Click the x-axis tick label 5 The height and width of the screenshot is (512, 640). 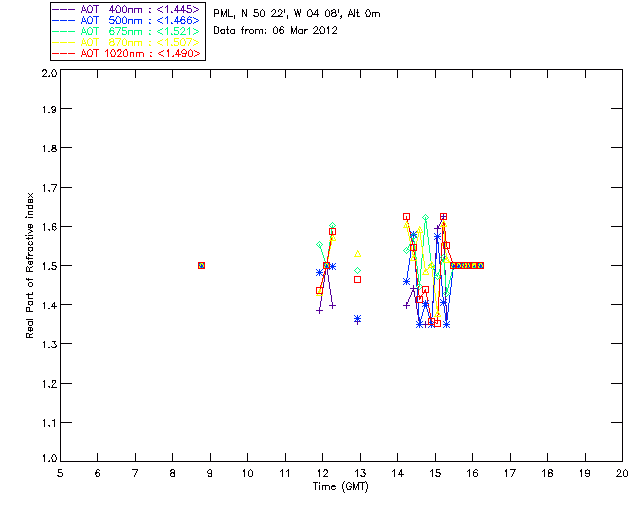pyautogui.click(x=60, y=474)
